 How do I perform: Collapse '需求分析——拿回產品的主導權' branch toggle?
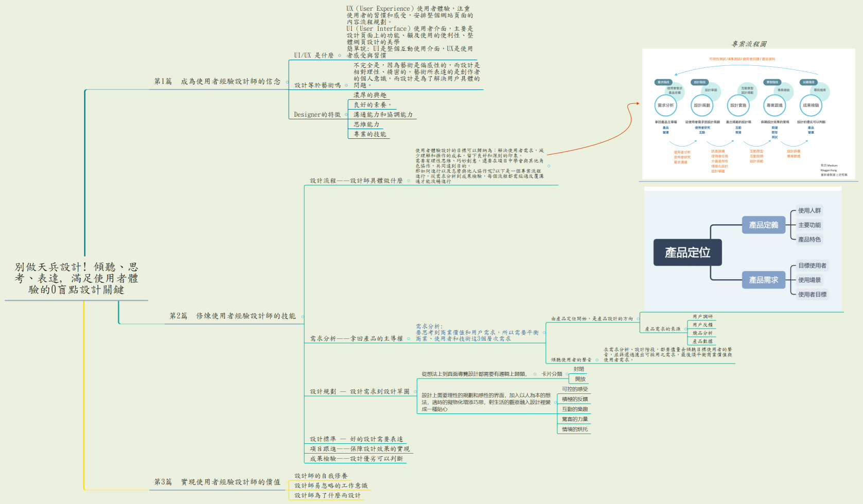(409, 338)
